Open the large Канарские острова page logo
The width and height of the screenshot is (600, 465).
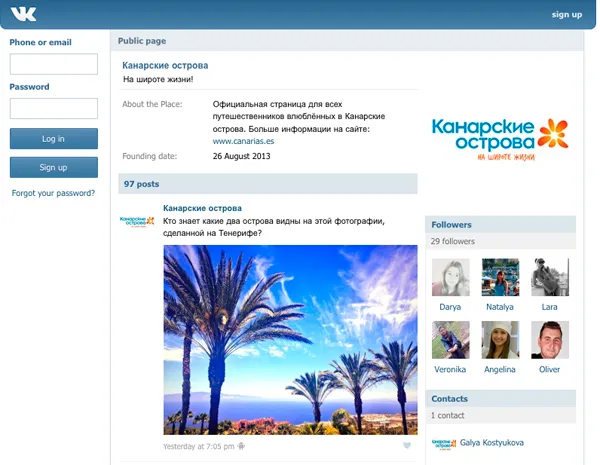[x=499, y=139]
